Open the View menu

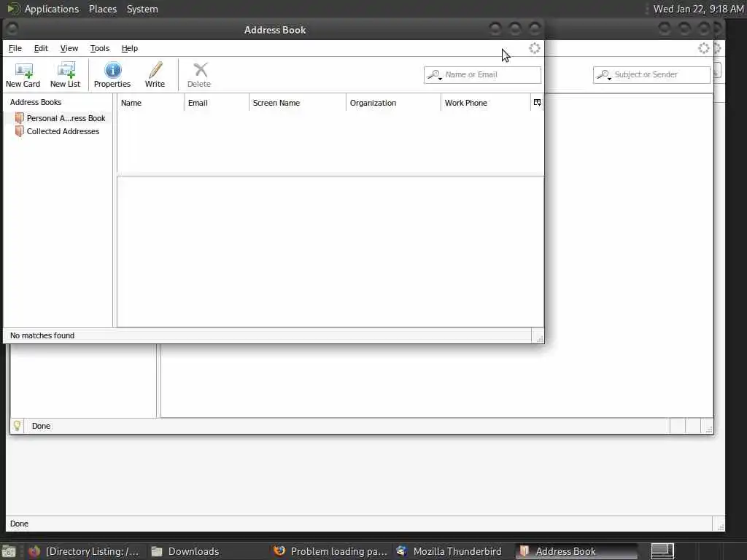pos(69,48)
